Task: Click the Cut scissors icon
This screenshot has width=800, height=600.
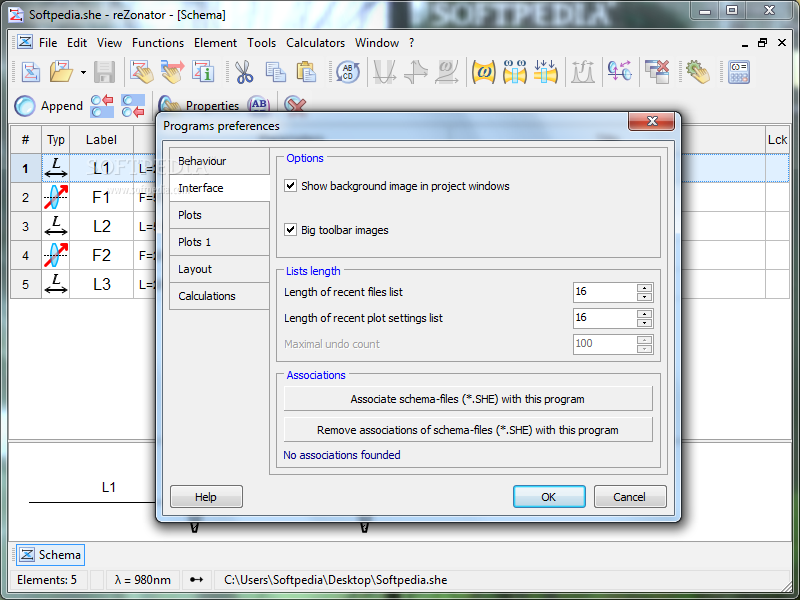Action: coord(244,72)
